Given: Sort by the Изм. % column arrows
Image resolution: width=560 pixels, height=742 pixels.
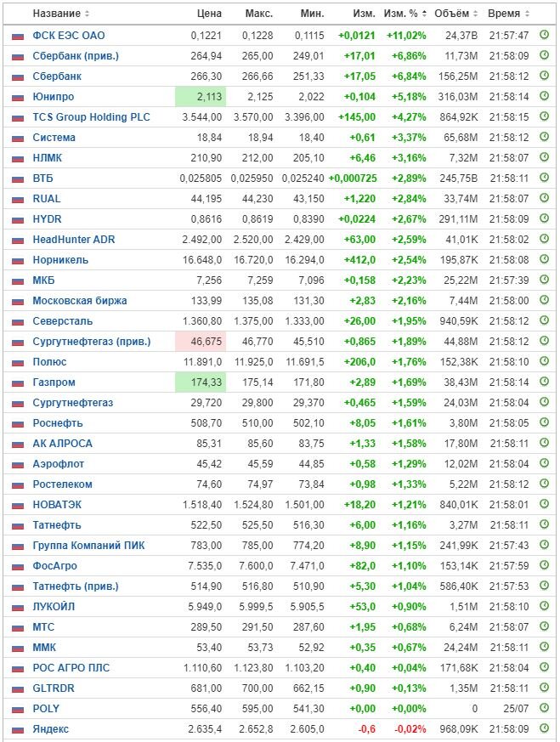Looking at the screenshot, I should pos(424,14).
